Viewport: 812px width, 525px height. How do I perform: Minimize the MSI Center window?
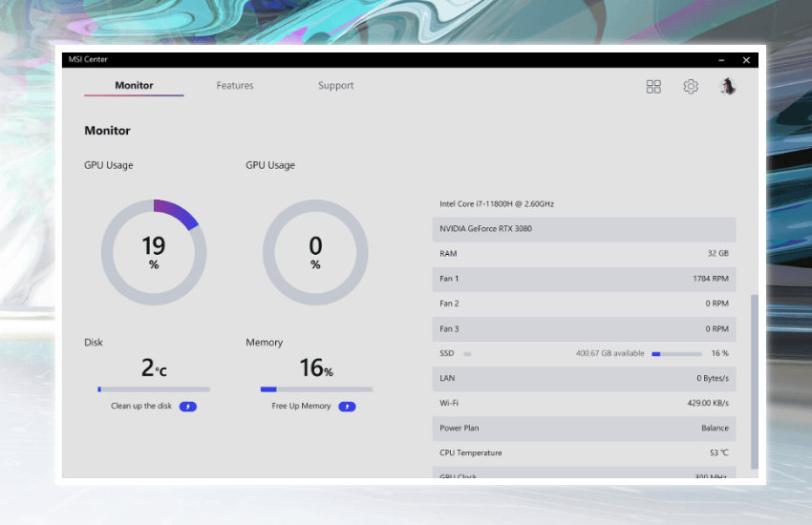[x=721, y=60]
